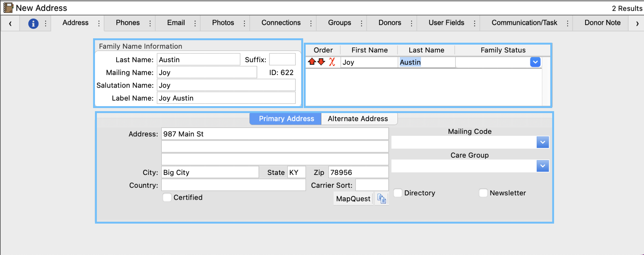
Task: Switch to the Phones tab
Action: coord(128,23)
